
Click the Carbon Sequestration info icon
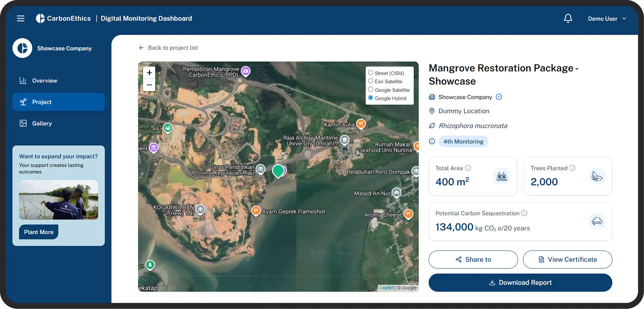click(524, 213)
